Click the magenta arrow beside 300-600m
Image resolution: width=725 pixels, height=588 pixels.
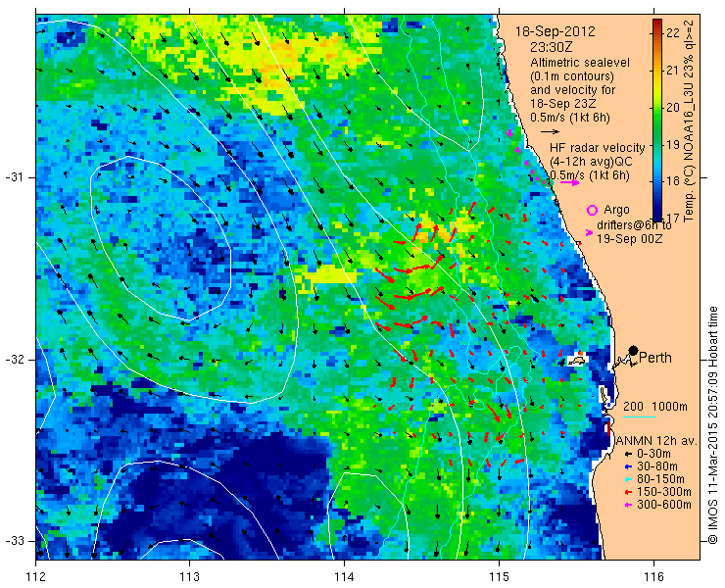point(627,505)
